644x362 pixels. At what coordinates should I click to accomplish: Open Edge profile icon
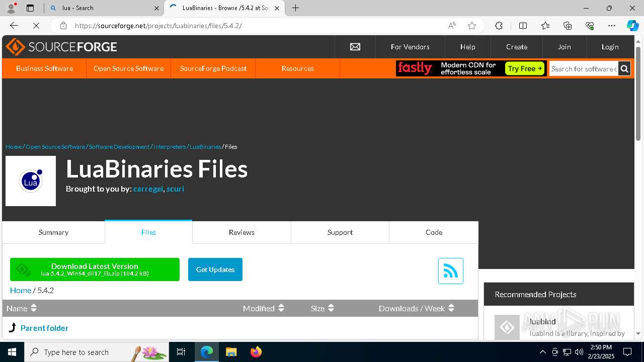11,8
